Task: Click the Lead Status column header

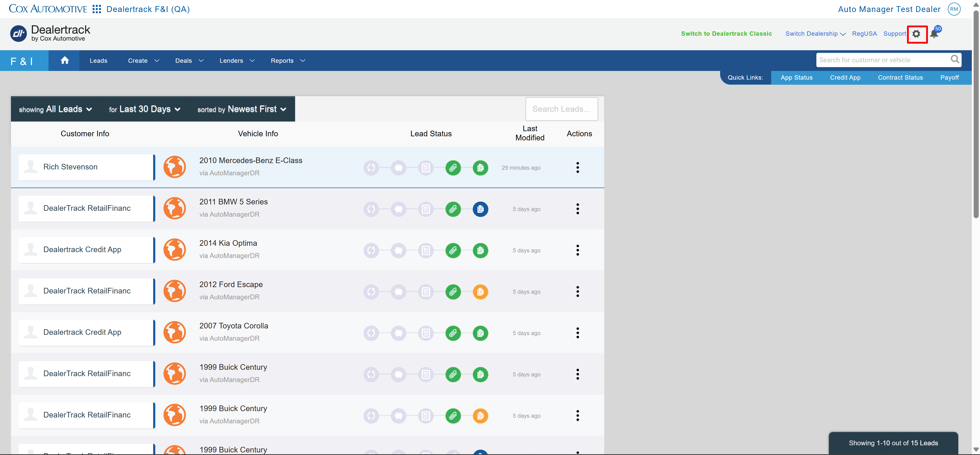Action: click(x=431, y=133)
